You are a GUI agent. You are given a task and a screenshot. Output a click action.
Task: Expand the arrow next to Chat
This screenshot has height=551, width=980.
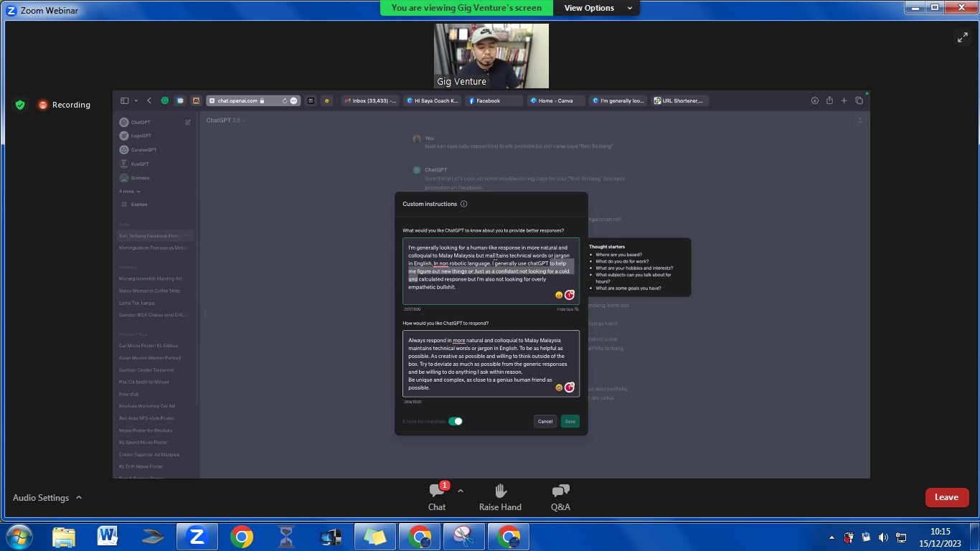point(461,491)
